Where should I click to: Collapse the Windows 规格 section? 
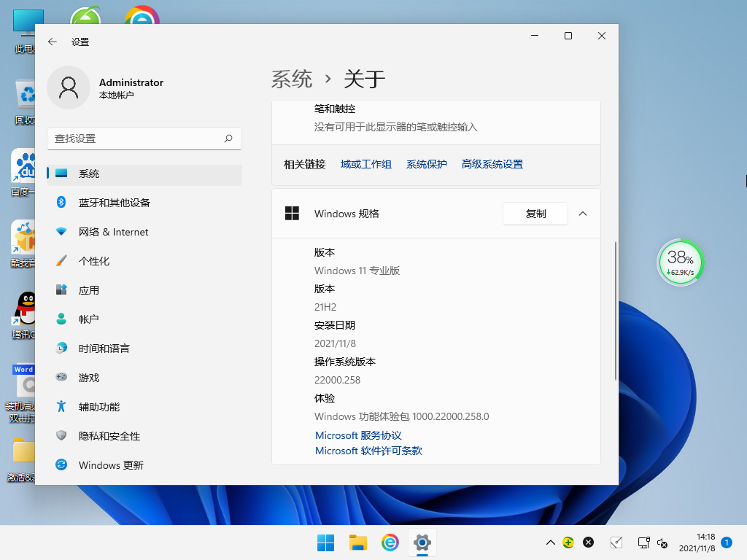582,214
